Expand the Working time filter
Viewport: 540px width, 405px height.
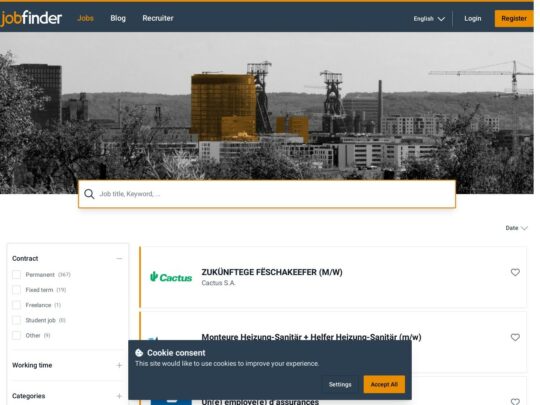pyautogui.click(x=119, y=365)
